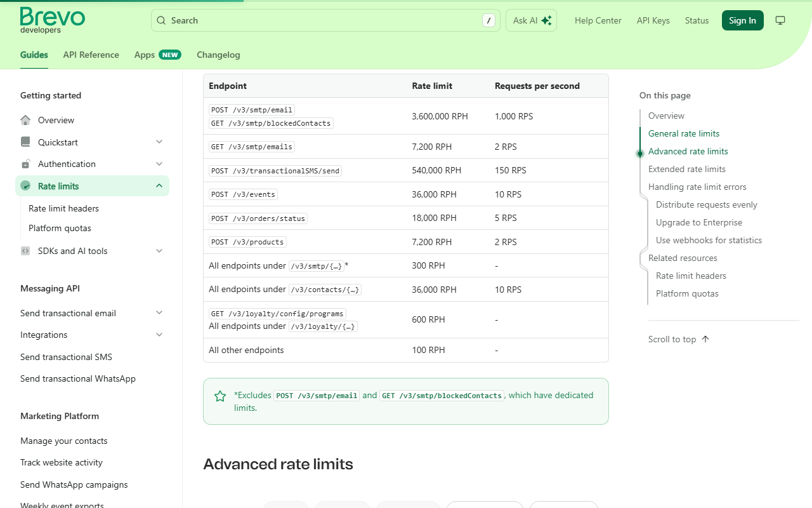Screen dimensions: 812x508
Task: Open Manage your contacts guide
Action: [x=64, y=441]
